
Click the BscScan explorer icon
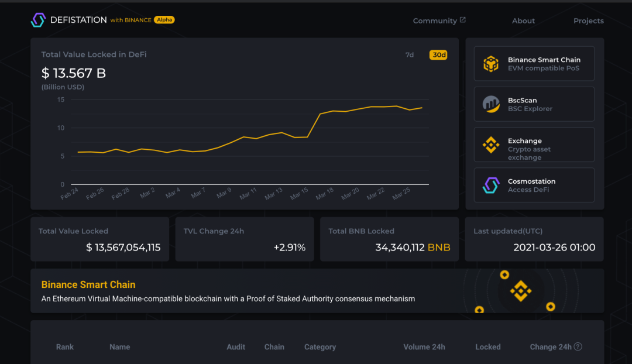click(490, 104)
